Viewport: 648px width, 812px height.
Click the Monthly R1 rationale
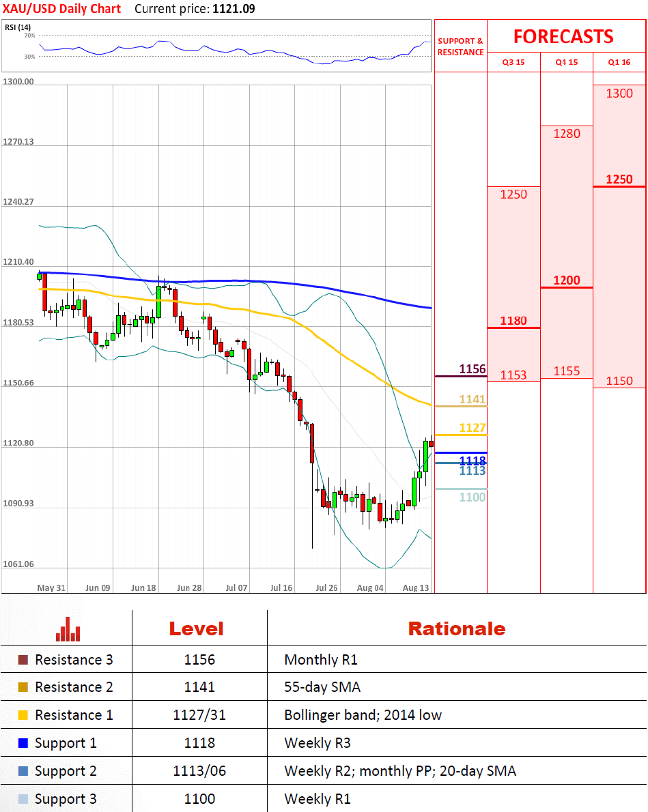pos(321,660)
